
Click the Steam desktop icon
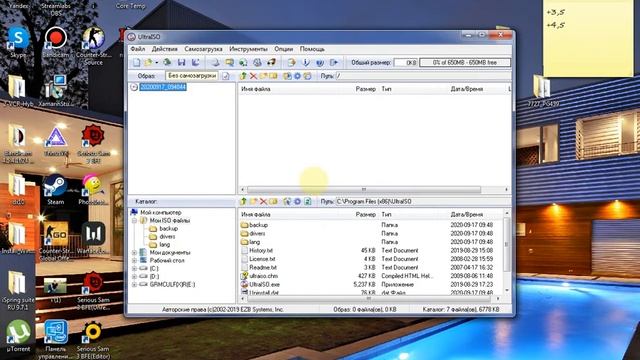click(x=56, y=190)
